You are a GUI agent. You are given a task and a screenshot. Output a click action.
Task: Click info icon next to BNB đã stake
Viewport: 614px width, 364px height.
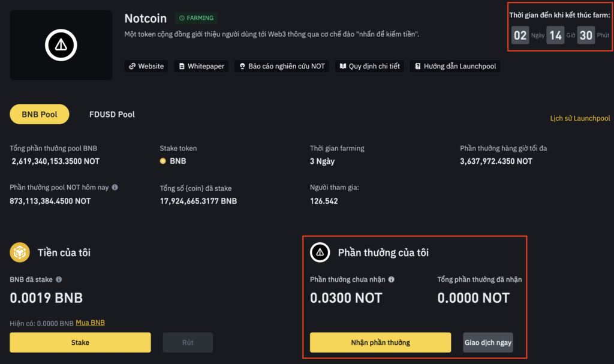[x=59, y=279]
